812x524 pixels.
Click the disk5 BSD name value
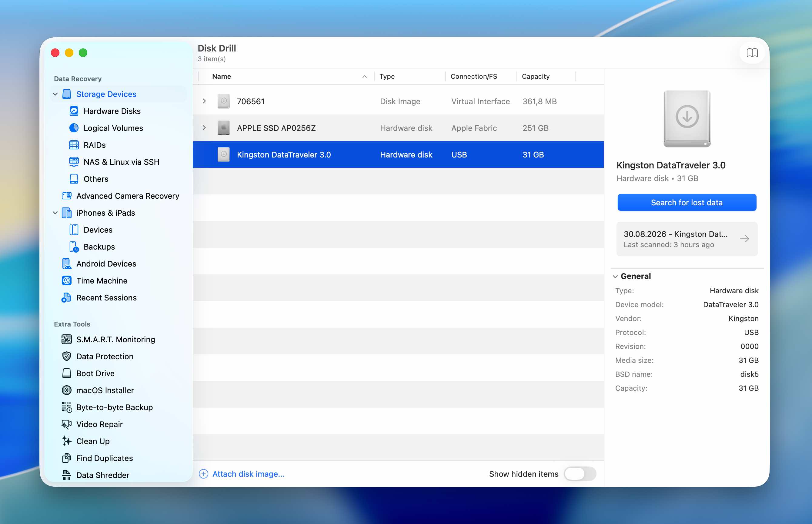tap(749, 374)
